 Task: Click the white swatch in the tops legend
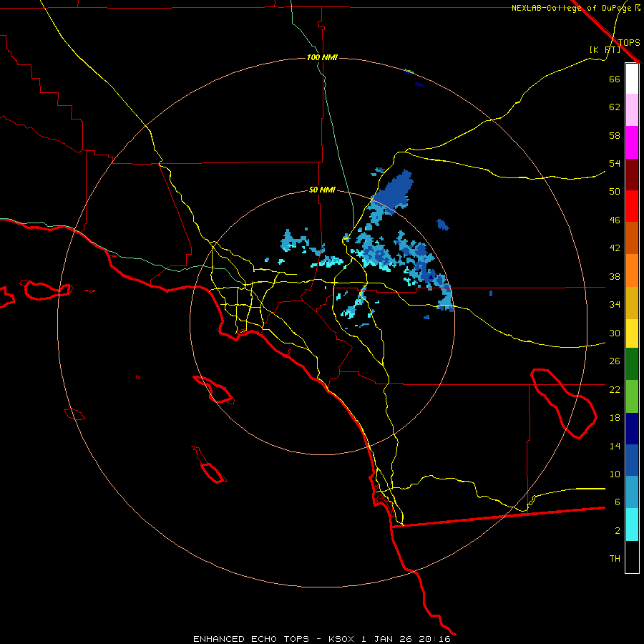click(x=632, y=79)
